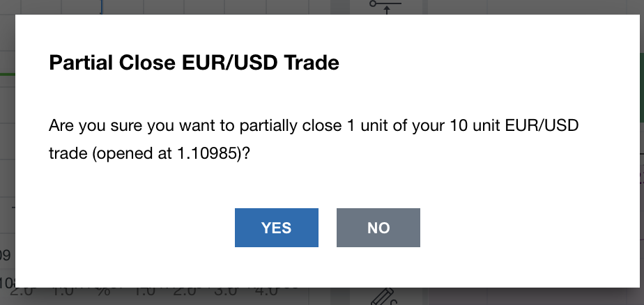This screenshot has height=305, width=644.
Task: Click the leftmost 2.0 axis label
Action: (22, 290)
